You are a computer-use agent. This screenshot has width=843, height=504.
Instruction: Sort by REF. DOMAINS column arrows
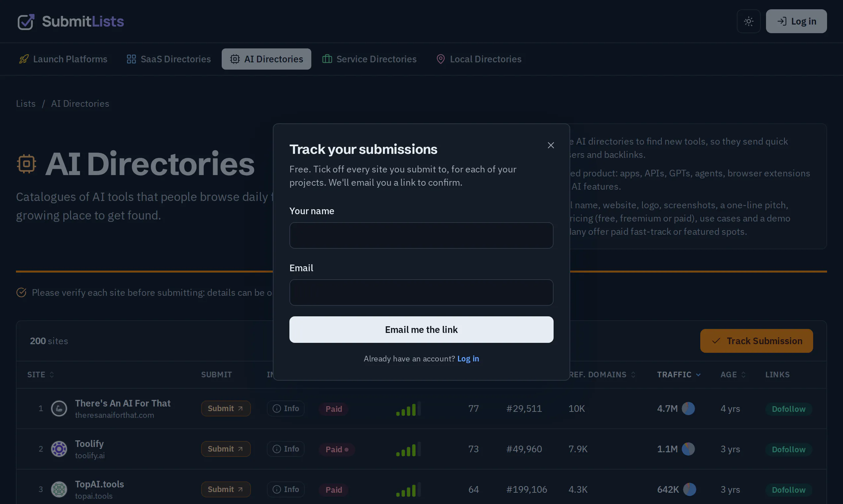(x=633, y=375)
